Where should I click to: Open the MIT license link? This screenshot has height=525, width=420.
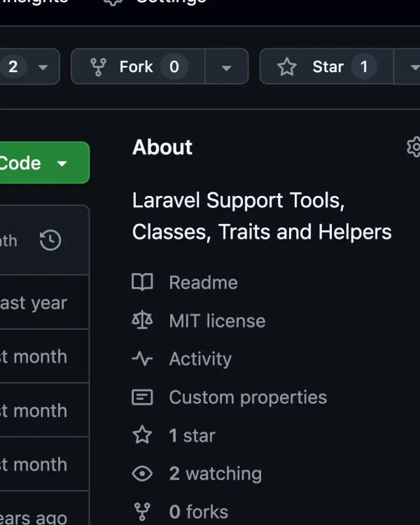point(217,321)
